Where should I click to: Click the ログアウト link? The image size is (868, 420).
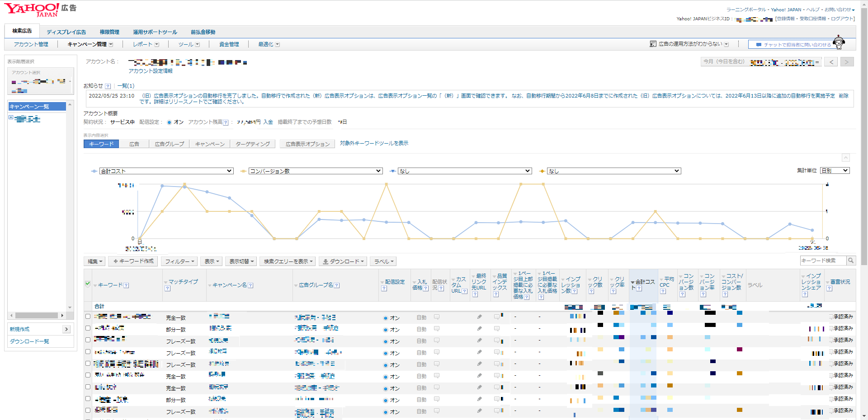point(842,19)
